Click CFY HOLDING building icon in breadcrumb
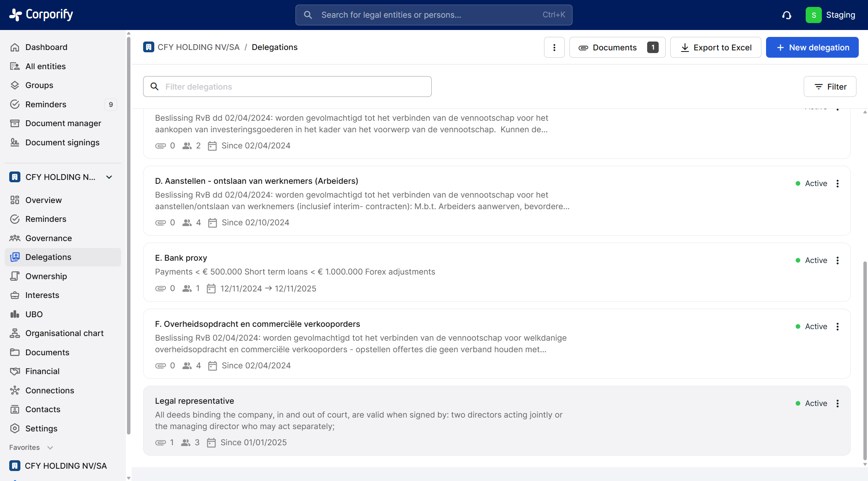This screenshot has height=481, width=868. pos(149,47)
